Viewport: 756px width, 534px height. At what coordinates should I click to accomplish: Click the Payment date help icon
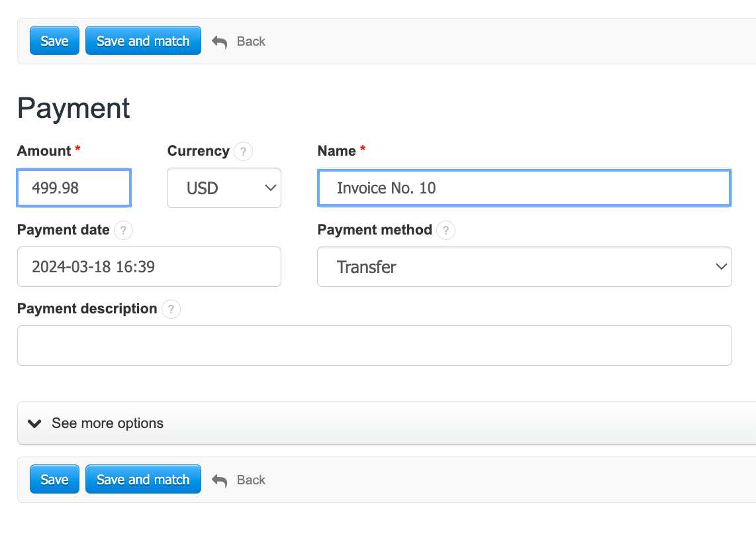pyautogui.click(x=123, y=231)
